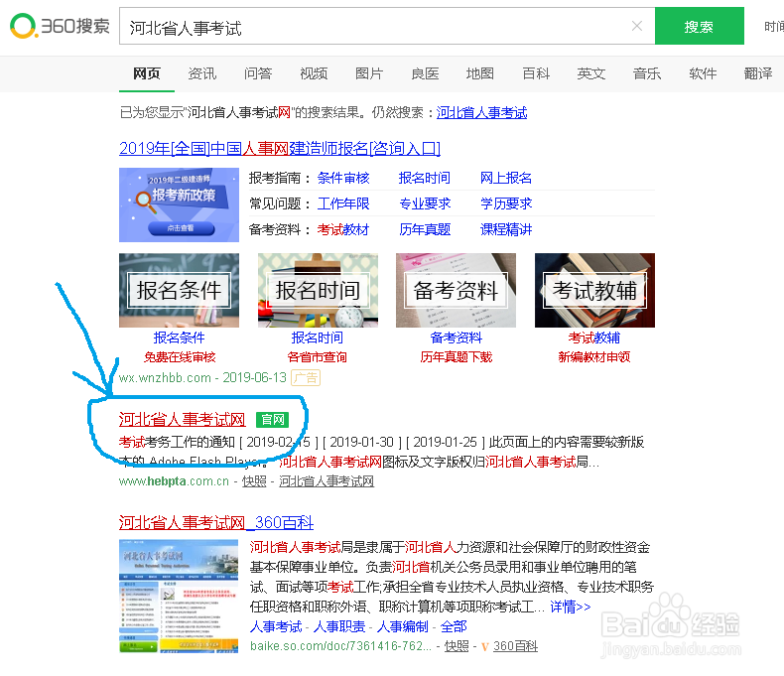Open the 地图 tab
784x676 pixels.
(480, 73)
